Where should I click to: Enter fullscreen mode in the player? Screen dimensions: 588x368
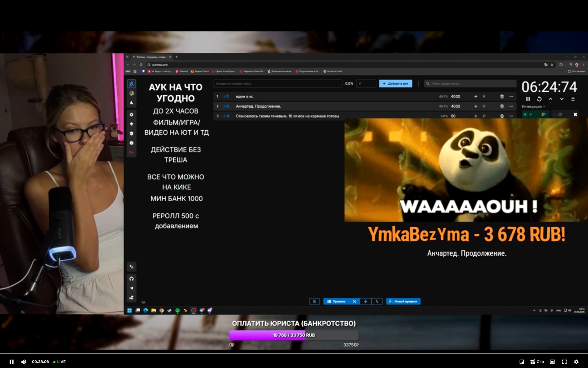click(x=564, y=362)
